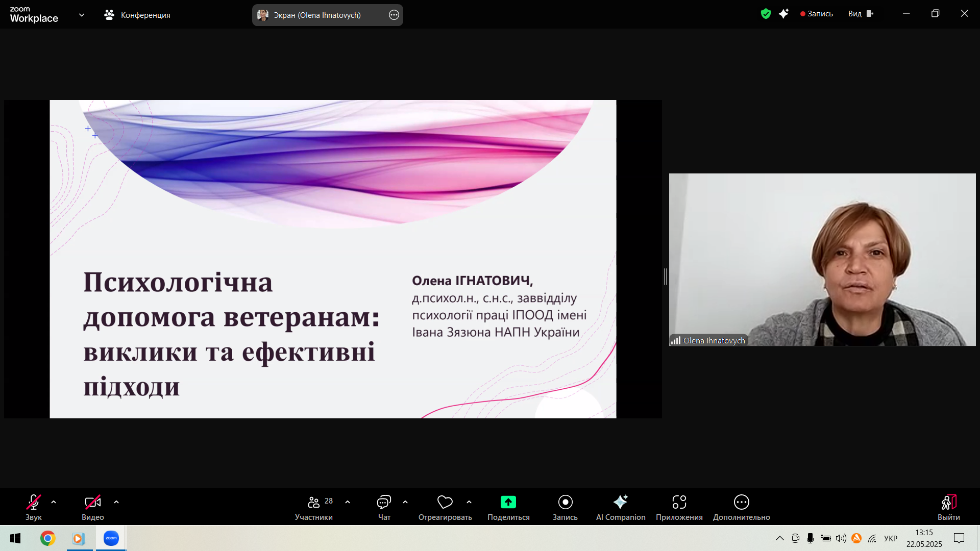Turn on the video camera
This screenshot has width=980, height=551.
(x=92, y=503)
